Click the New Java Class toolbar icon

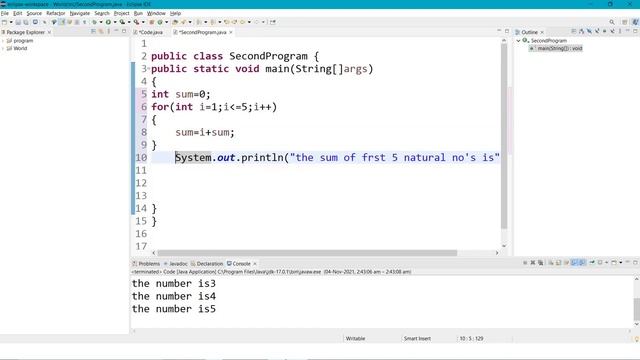tap(160, 22)
